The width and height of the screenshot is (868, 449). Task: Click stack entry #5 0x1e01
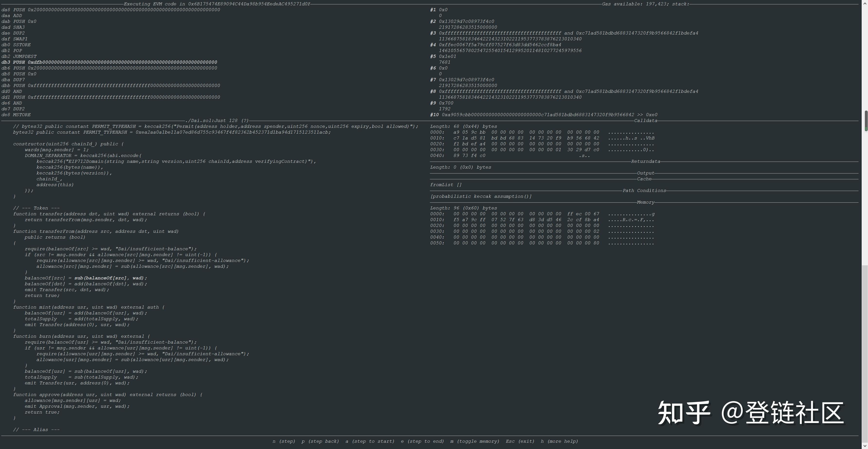click(x=443, y=57)
